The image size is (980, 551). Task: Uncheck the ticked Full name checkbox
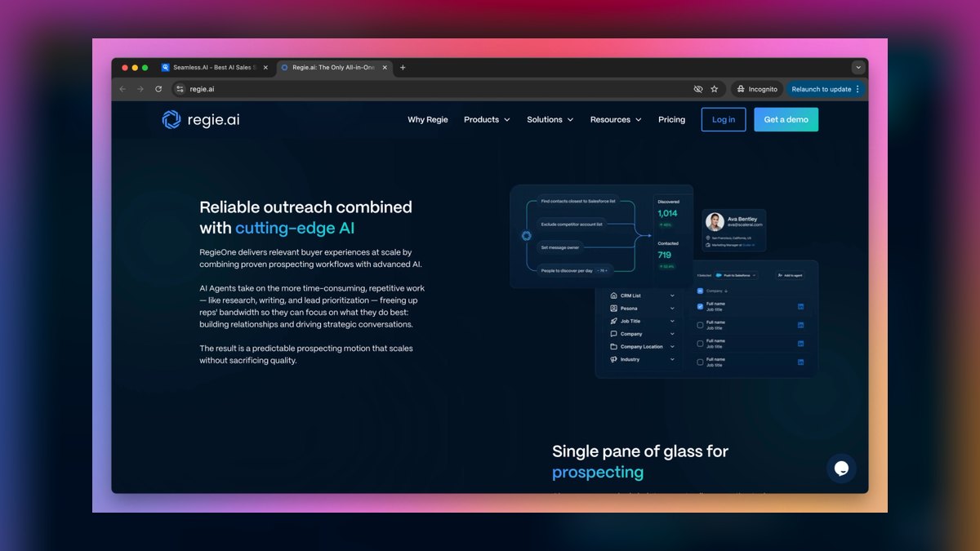[700, 306]
